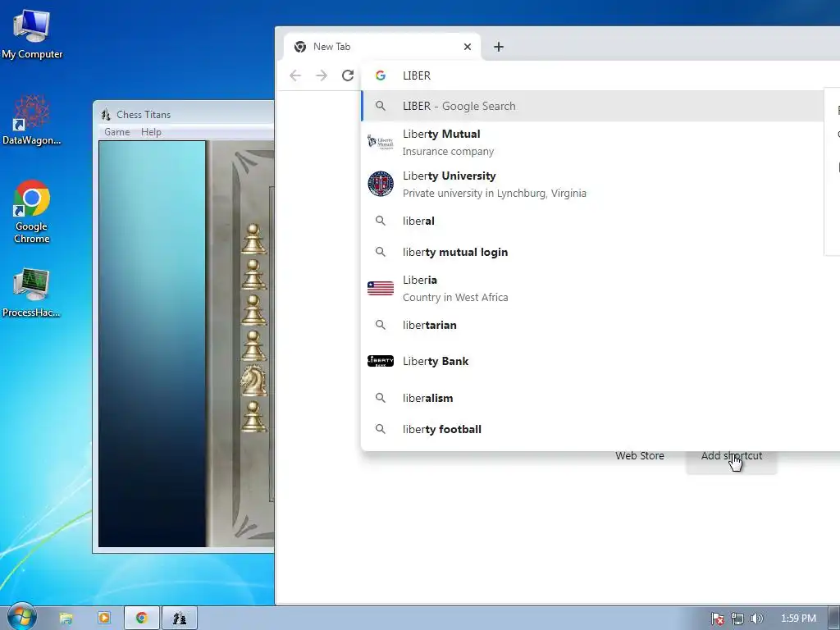Click the Liberty Mutual logo suggestion icon
This screenshot has width=840, height=630.
381,142
